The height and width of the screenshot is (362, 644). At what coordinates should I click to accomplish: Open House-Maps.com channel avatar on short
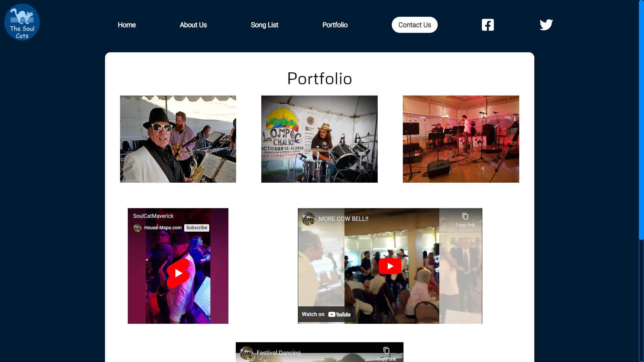(x=138, y=228)
